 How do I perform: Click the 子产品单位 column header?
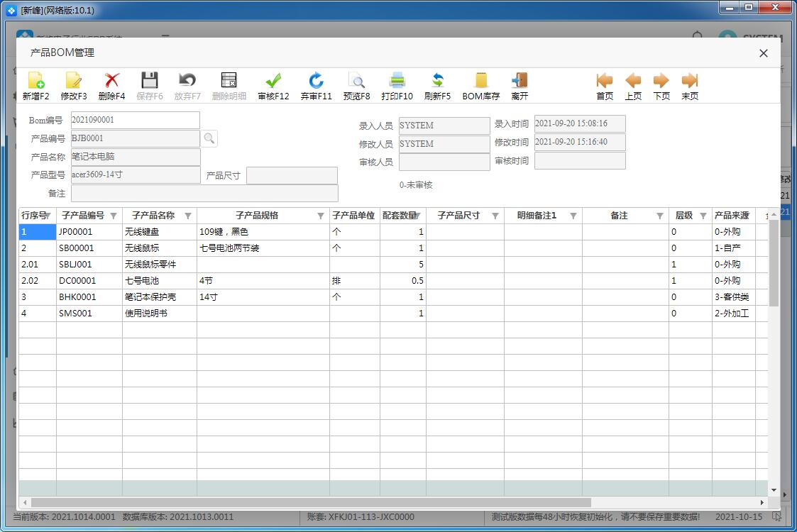pyautogui.click(x=354, y=216)
